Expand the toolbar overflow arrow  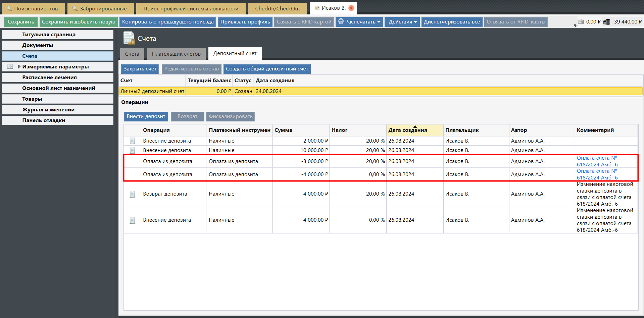click(575, 25)
